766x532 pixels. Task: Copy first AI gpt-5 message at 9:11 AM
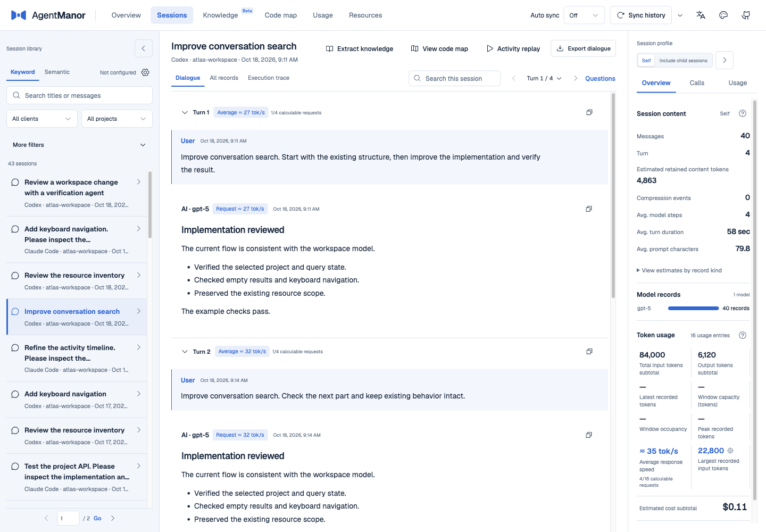pyautogui.click(x=589, y=209)
